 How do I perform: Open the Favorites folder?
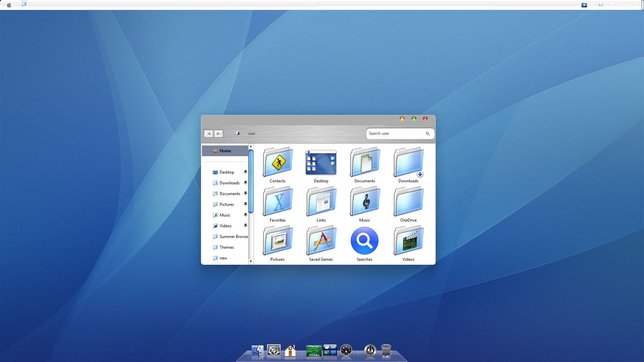point(277,201)
